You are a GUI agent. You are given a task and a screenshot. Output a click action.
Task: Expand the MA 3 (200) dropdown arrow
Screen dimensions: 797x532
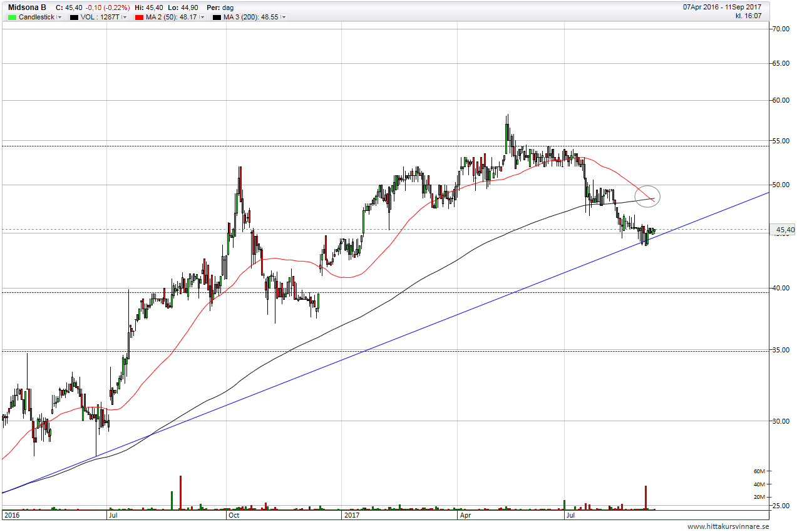pos(284,17)
